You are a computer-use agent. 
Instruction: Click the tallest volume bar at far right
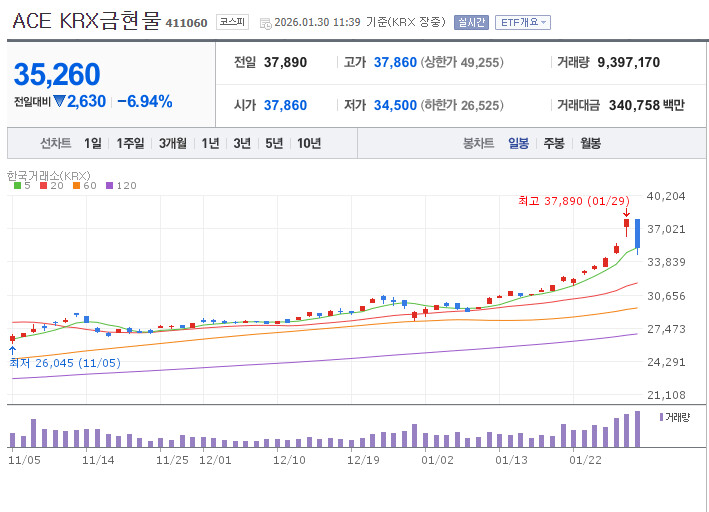pos(637,429)
